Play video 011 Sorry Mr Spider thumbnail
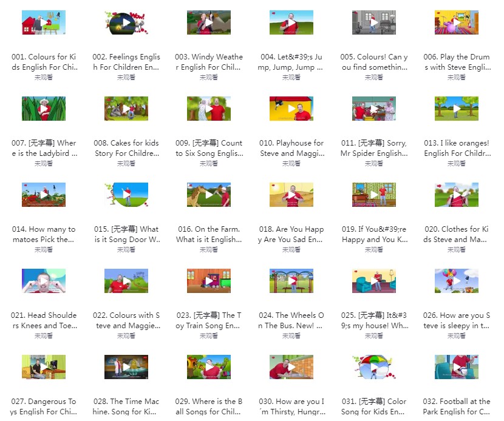Image resolution: width=504 pixels, height=421 pixels. pos(374,109)
